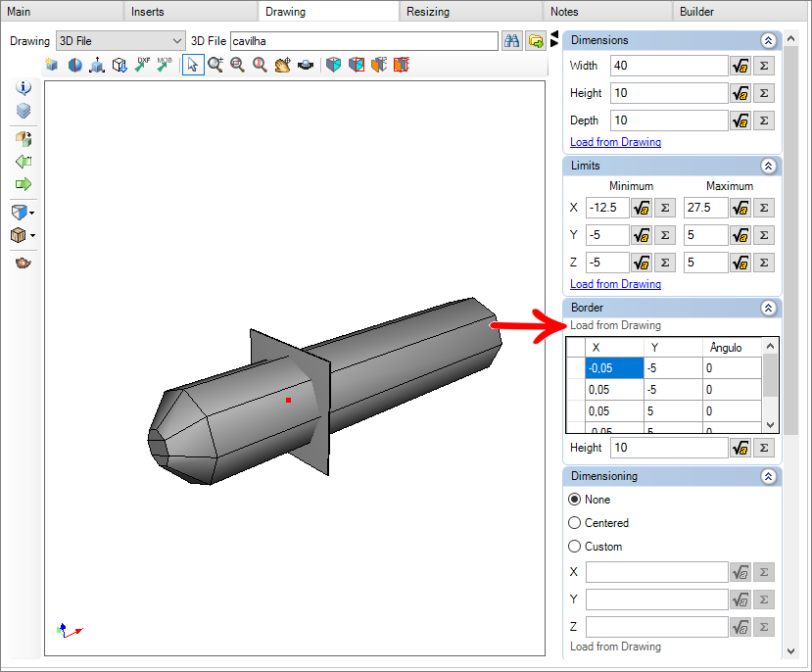Viewport: 812px width, 672px height.
Task: Click the zoom 1:1 magnifier icon
Action: (260, 65)
